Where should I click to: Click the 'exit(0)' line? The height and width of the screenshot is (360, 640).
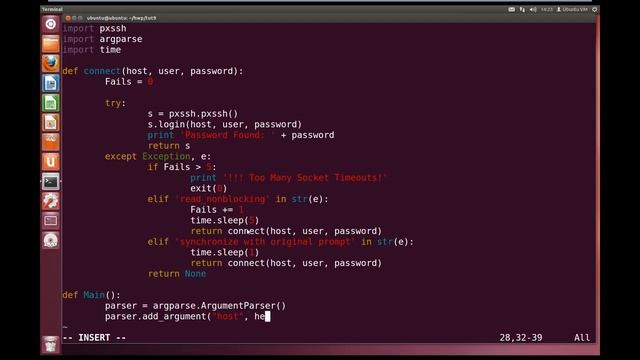[x=209, y=188]
